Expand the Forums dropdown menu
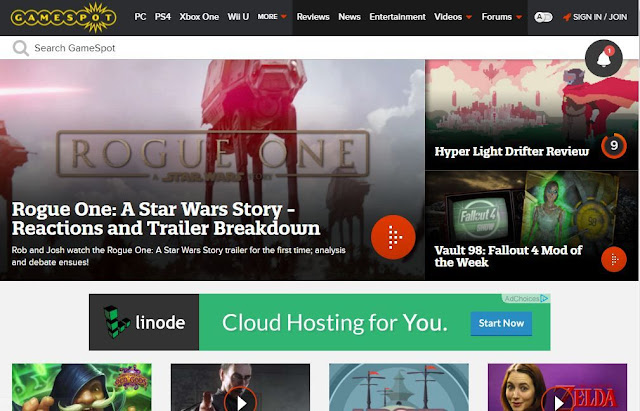The height and width of the screenshot is (411, 640). (502, 17)
